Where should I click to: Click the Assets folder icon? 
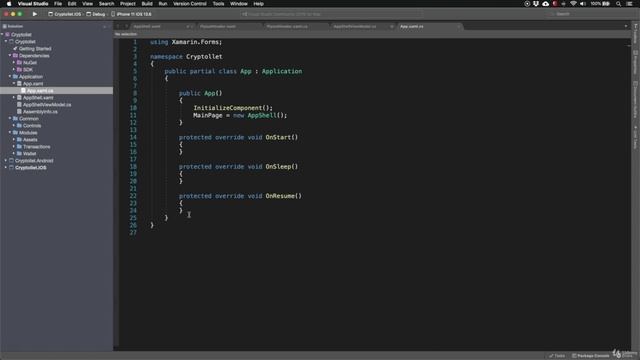pos(19,140)
